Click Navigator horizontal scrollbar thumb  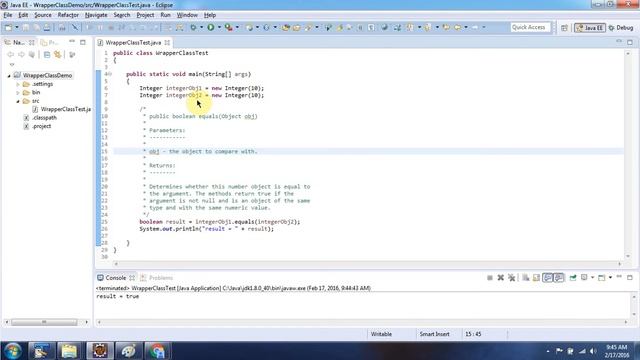click(x=44, y=322)
